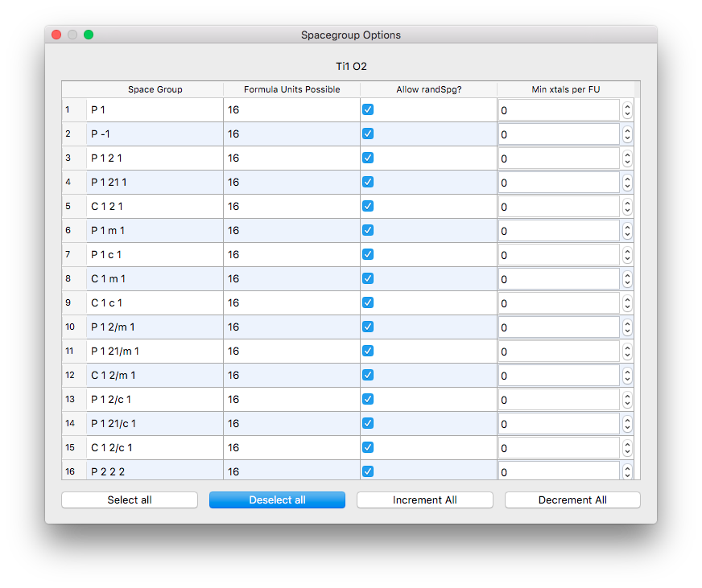Click formula units value 16 for C 1 m 1
The image size is (702, 588).
click(x=292, y=279)
